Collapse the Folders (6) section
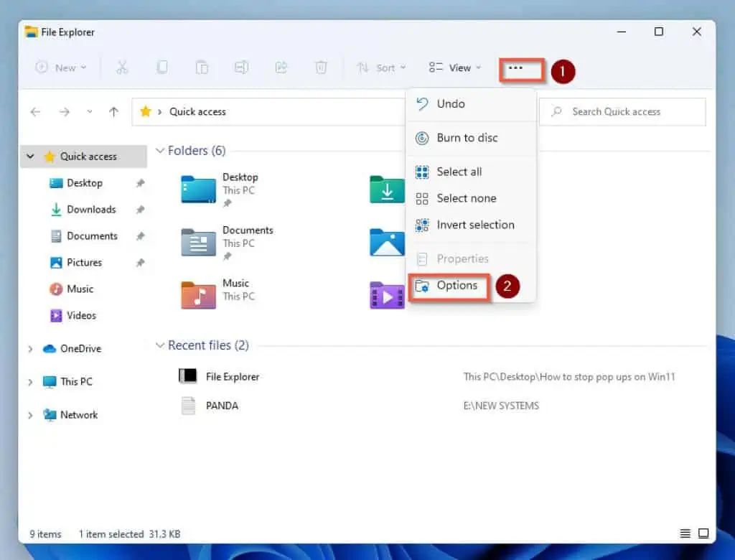Viewport: 735px width, 560px height. pyautogui.click(x=160, y=151)
